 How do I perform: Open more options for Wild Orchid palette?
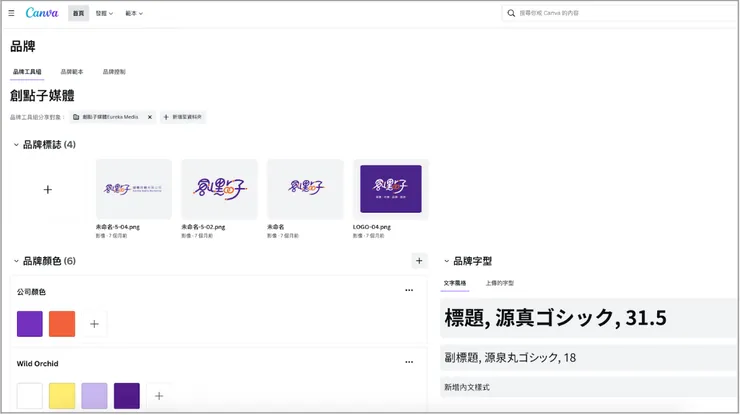tap(409, 362)
